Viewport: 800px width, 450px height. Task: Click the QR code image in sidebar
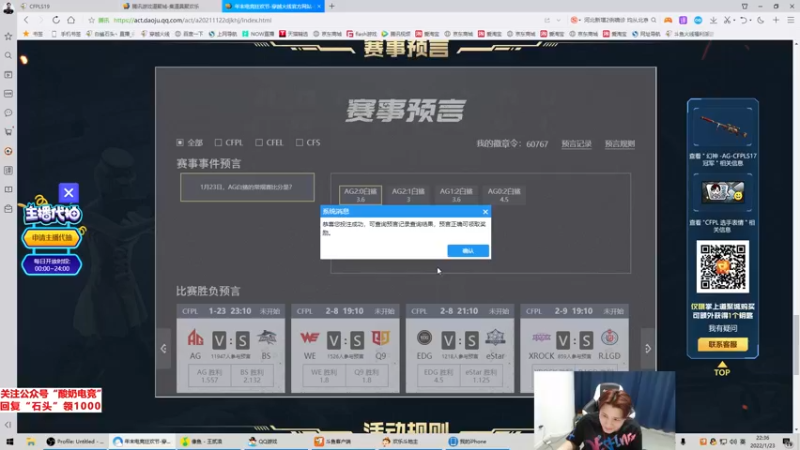(x=722, y=266)
